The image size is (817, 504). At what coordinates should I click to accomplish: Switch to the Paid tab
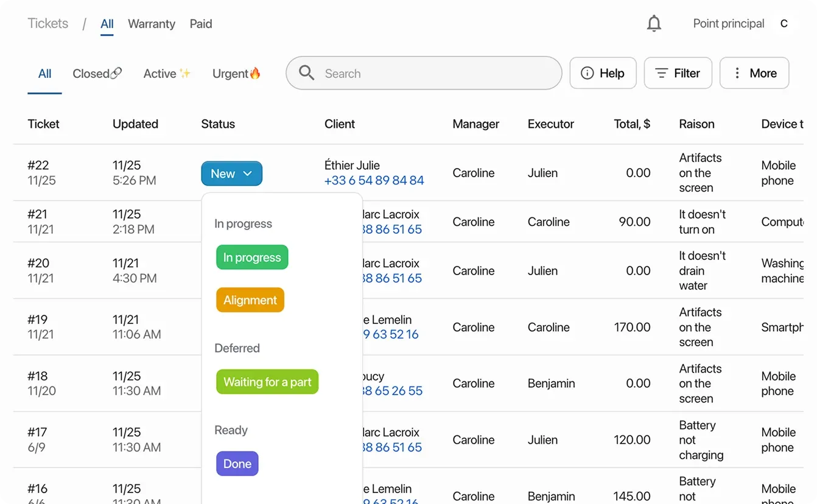pos(201,24)
